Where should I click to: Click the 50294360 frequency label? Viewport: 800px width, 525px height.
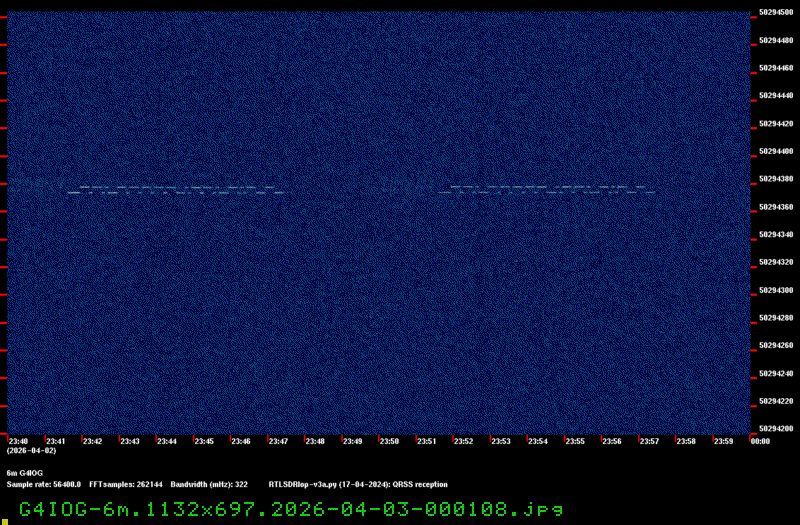(x=776, y=207)
